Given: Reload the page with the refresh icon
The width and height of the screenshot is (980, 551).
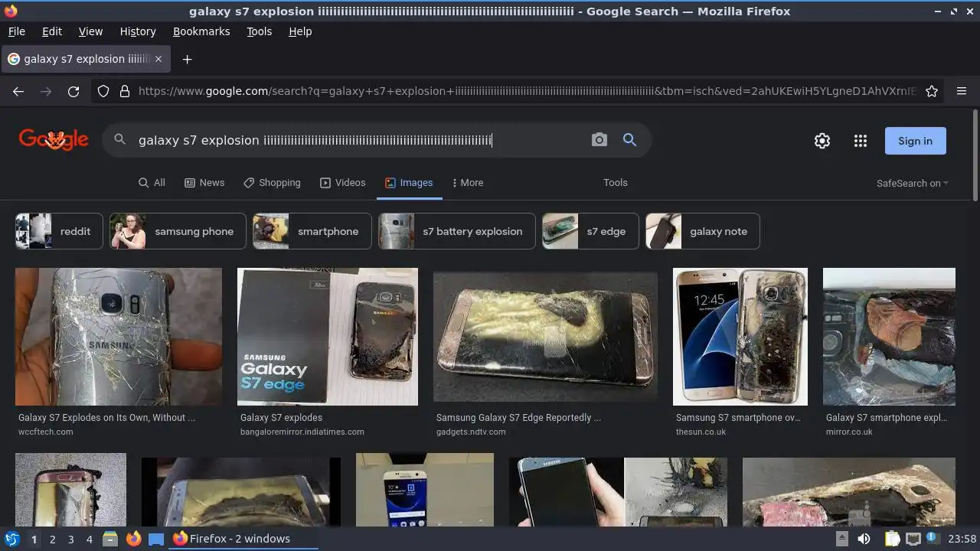Looking at the screenshot, I should tap(73, 91).
